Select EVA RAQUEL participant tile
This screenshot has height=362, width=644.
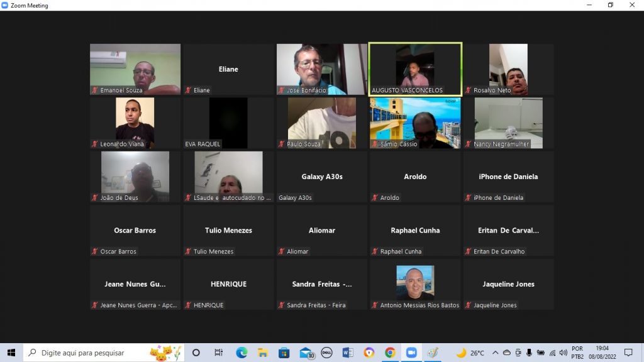[x=228, y=123]
